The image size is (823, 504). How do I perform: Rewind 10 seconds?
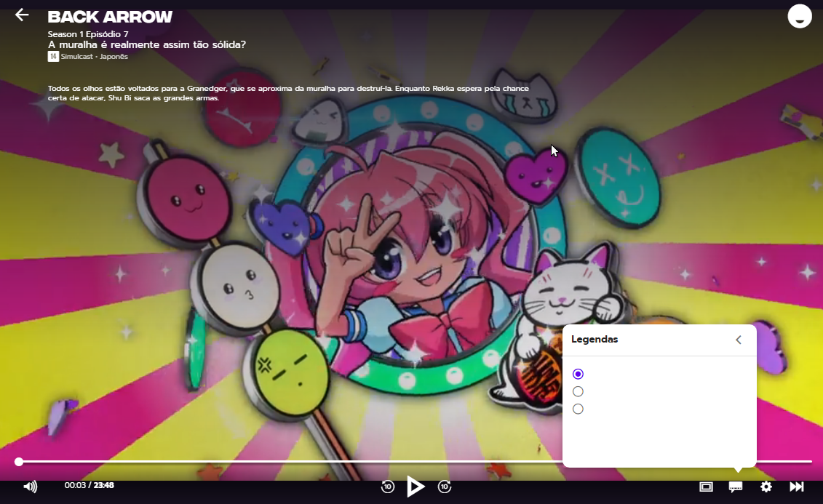click(387, 487)
